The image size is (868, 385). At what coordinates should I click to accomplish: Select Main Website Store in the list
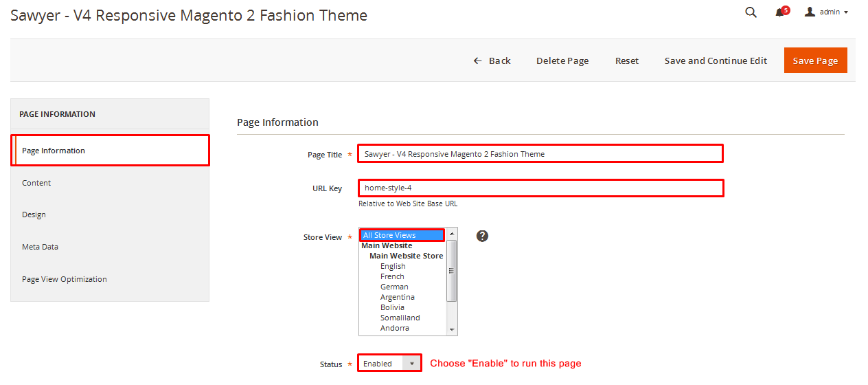pyautogui.click(x=402, y=256)
